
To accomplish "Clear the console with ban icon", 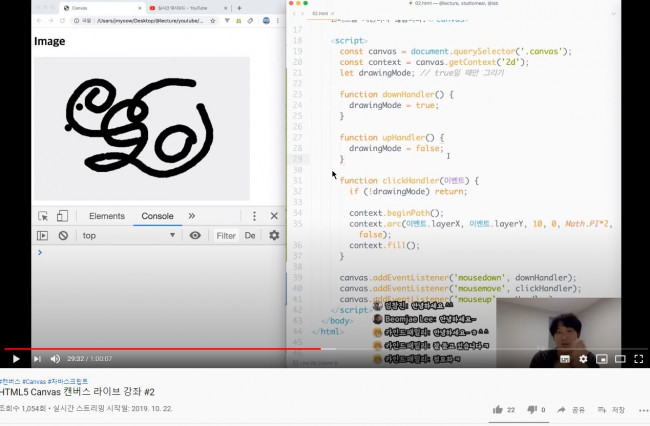I will pos(63,236).
